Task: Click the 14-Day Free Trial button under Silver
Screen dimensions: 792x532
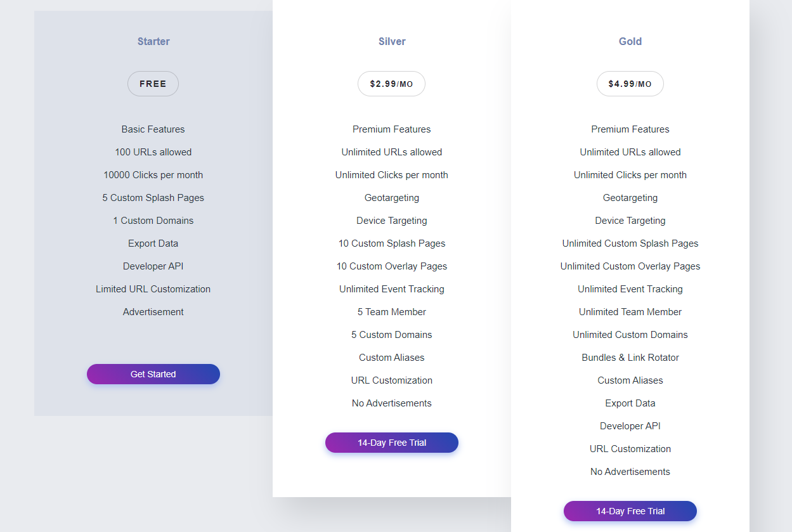Action: (x=391, y=443)
